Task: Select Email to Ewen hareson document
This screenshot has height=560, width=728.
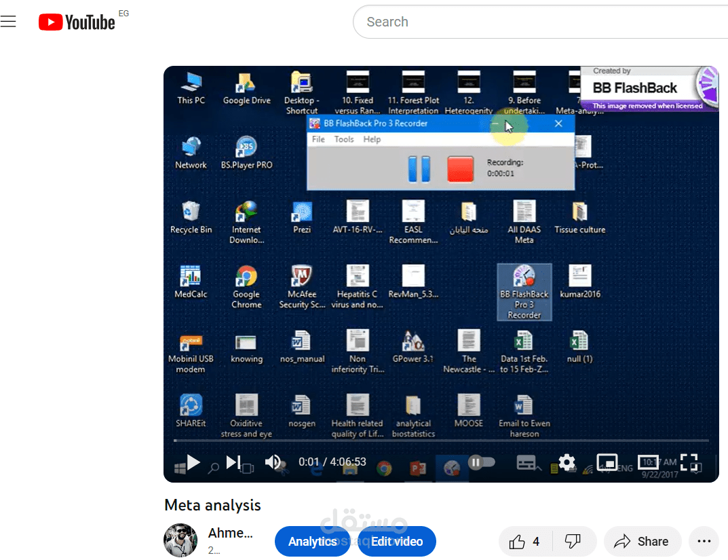Action: tap(524, 416)
